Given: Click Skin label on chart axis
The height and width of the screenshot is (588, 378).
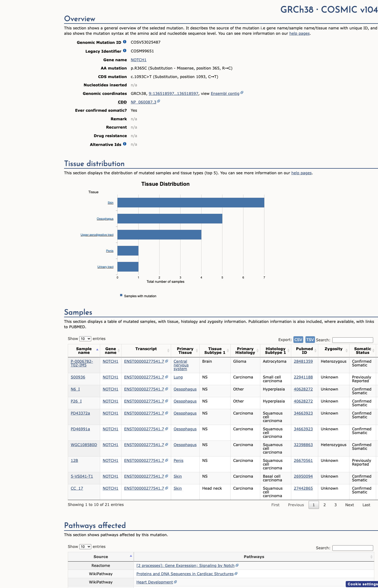Looking at the screenshot, I should coord(111,203).
